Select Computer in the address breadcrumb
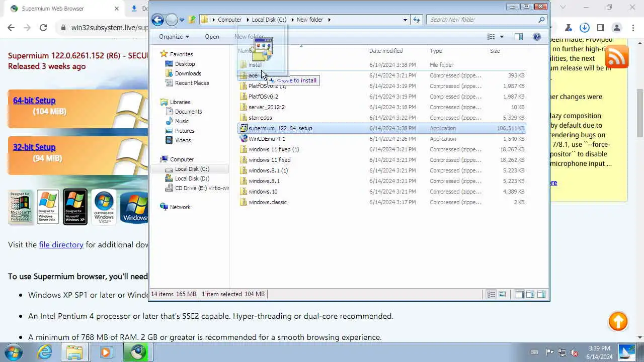Image resolution: width=644 pixels, height=362 pixels. tap(229, 20)
